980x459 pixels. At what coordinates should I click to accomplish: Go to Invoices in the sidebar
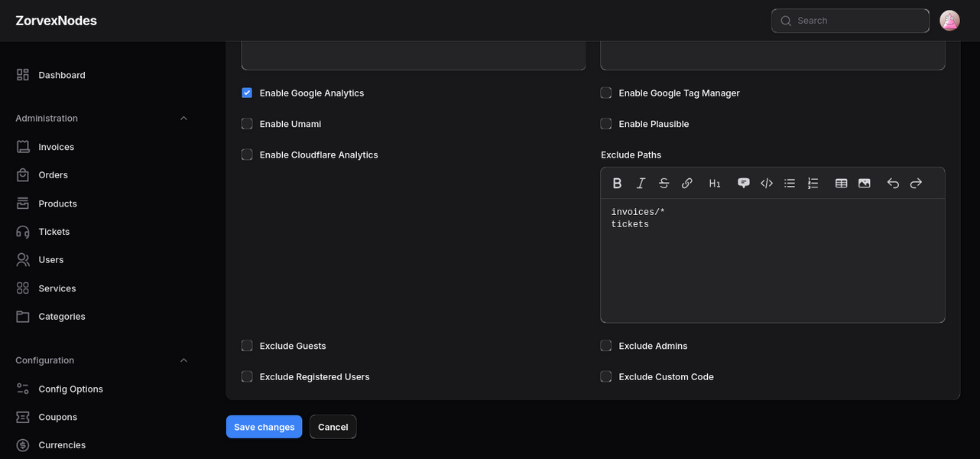coord(57,147)
